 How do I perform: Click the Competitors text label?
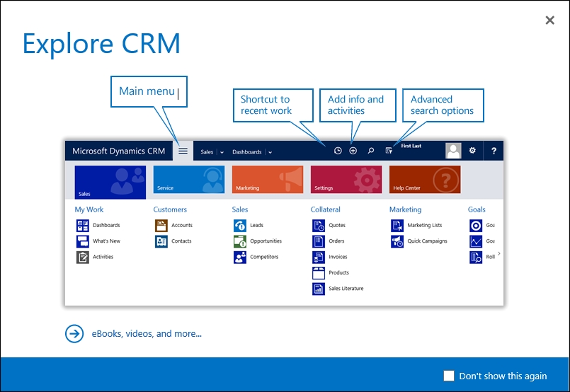click(x=264, y=257)
